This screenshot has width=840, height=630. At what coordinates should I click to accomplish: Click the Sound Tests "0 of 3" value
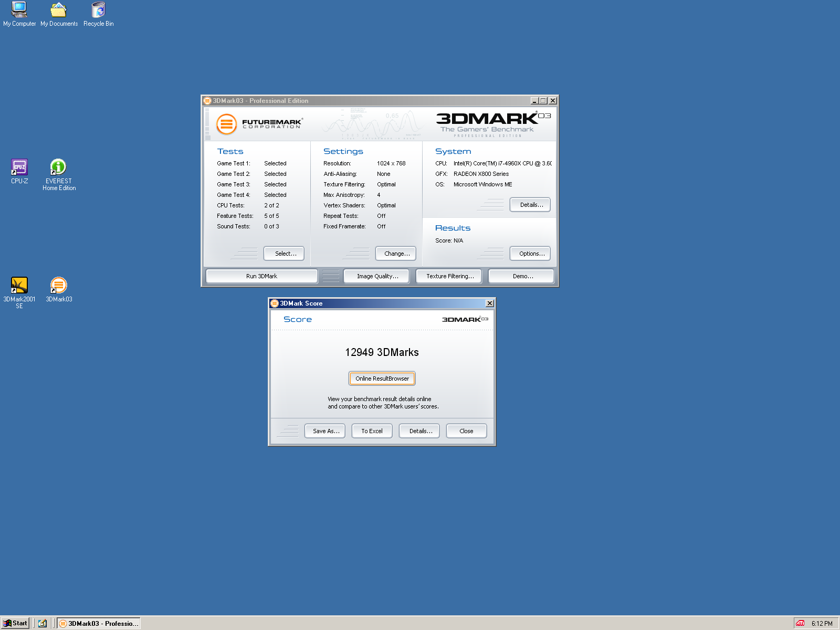[x=271, y=226]
